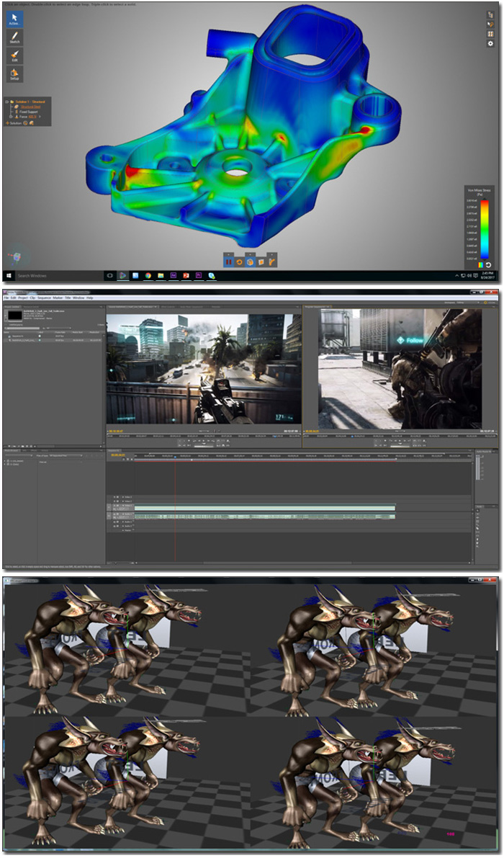Open the File menu in Premiere
This screenshot has height=858, width=504.
6,298
